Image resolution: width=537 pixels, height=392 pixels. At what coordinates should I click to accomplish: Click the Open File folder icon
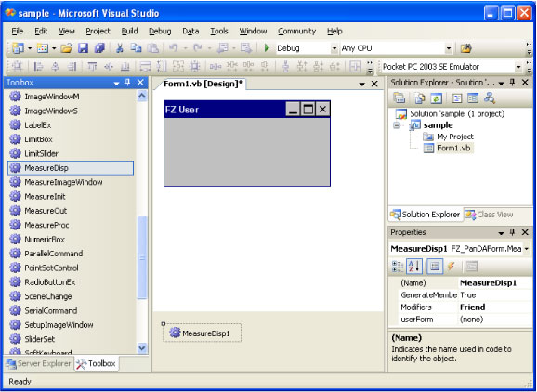[67, 48]
